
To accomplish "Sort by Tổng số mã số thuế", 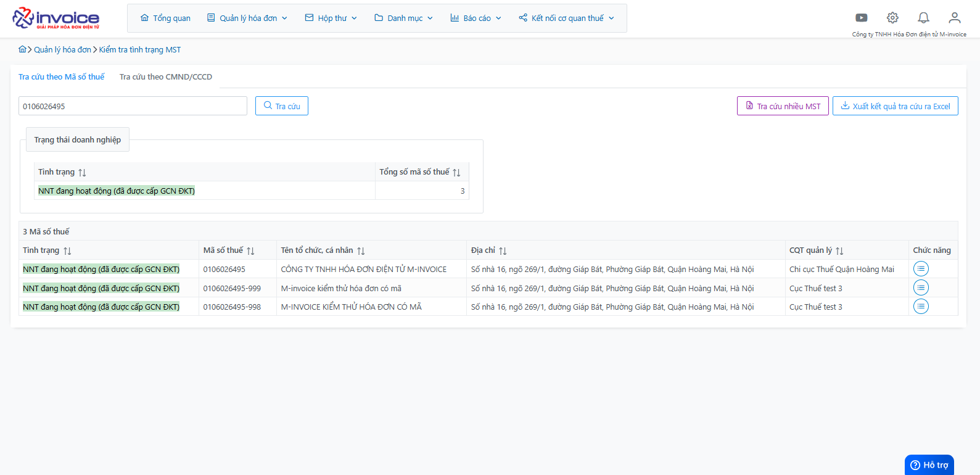I will pos(456,172).
